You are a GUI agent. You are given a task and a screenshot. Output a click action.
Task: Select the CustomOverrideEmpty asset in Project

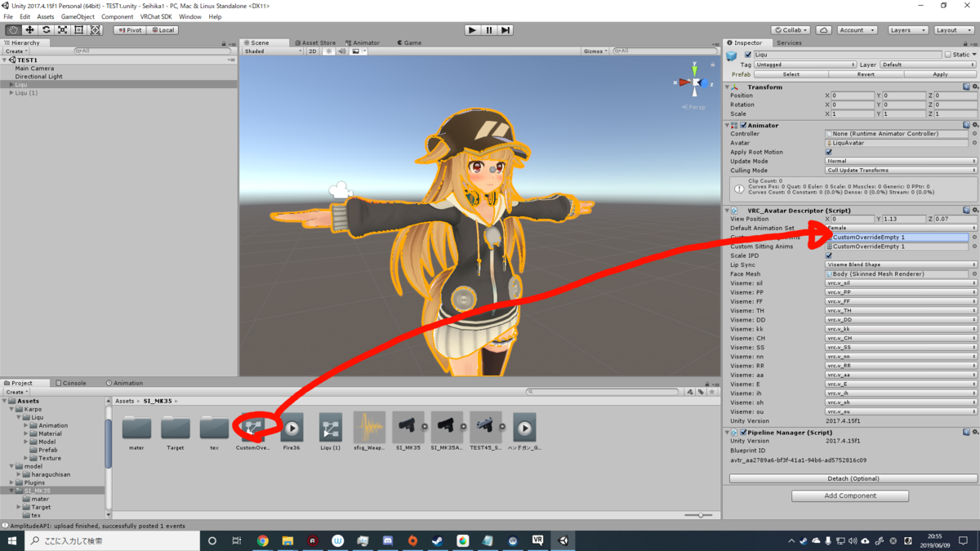click(252, 433)
